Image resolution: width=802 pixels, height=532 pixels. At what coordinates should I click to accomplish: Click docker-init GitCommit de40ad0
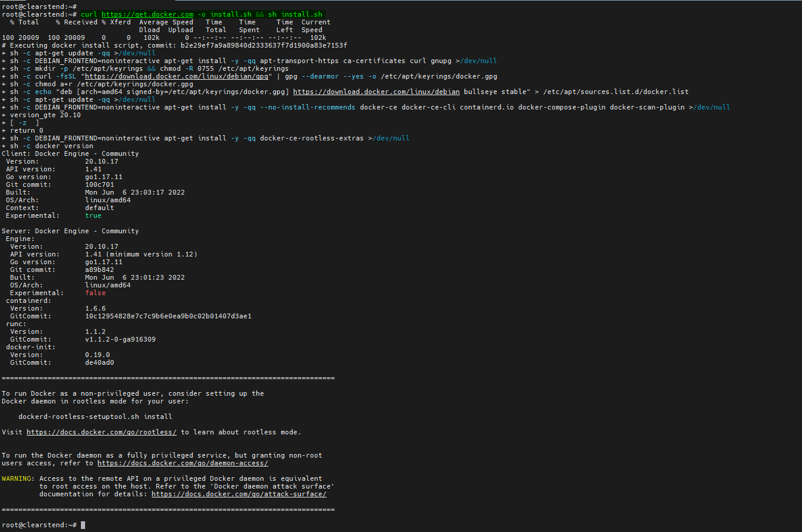click(x=99, y=362)
